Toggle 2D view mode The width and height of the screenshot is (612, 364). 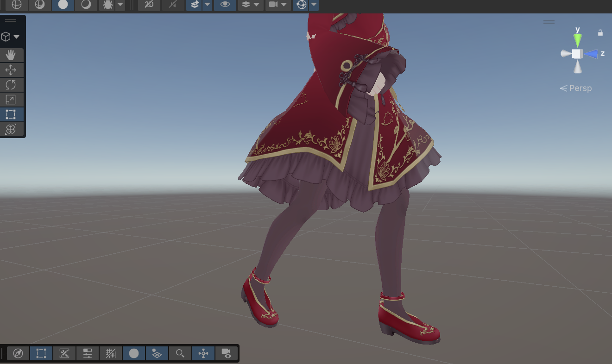pyautogui.click(x=149, y=5)
